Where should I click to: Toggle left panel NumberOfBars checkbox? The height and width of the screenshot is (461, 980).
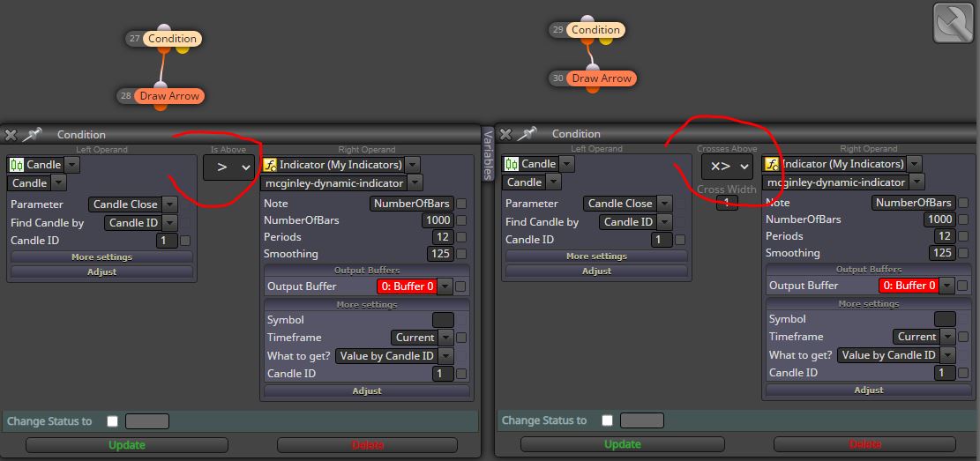click(x=461, y=220)
